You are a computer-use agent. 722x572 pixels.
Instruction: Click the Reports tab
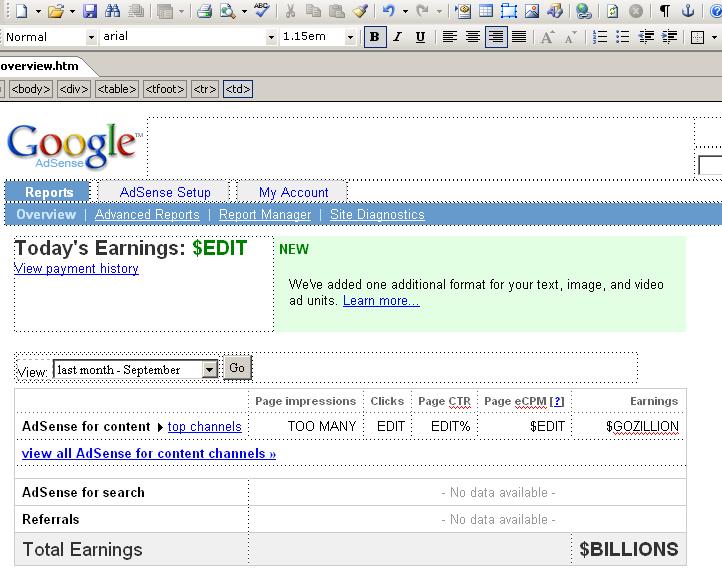48,192
